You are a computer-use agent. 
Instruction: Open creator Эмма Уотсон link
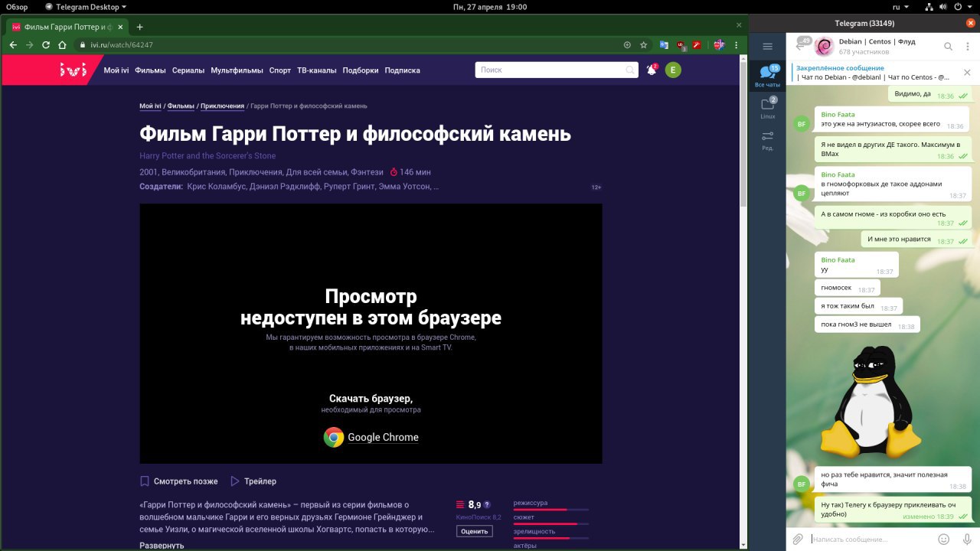tap(403, 186)
